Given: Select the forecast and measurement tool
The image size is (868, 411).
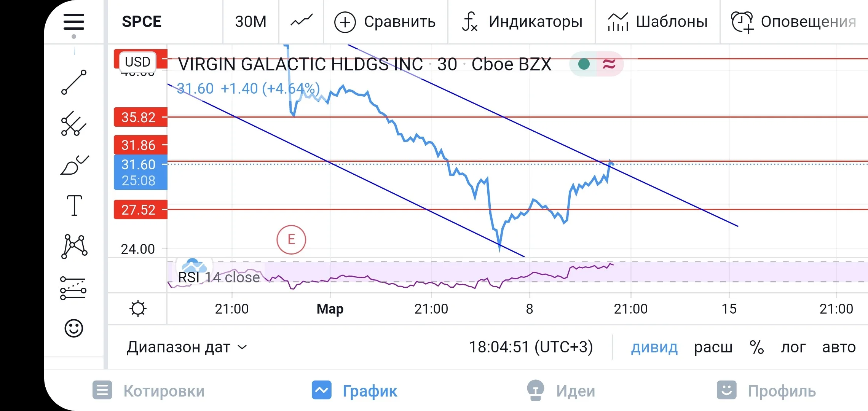Looking at the screenshot, I should [73, 288].
